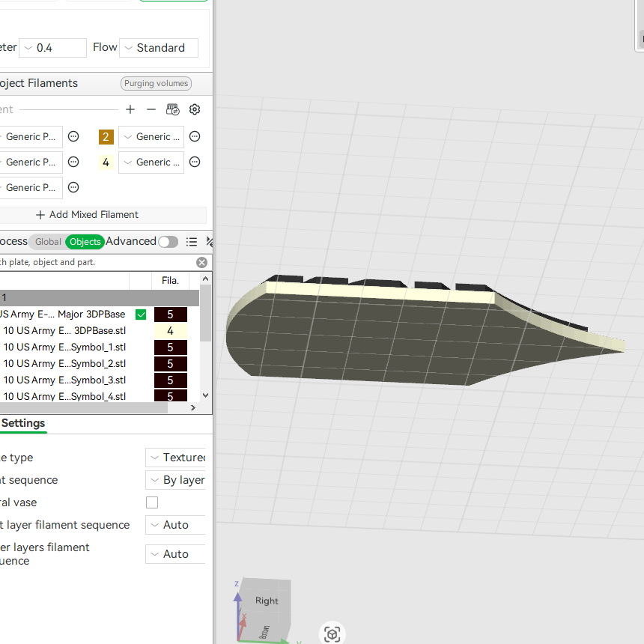Image resolution: width=644 pixels, height=644 pixels.
Task: Toggle the Advanced mode switch
Action: pyautogui.click(x=168, y=241)
